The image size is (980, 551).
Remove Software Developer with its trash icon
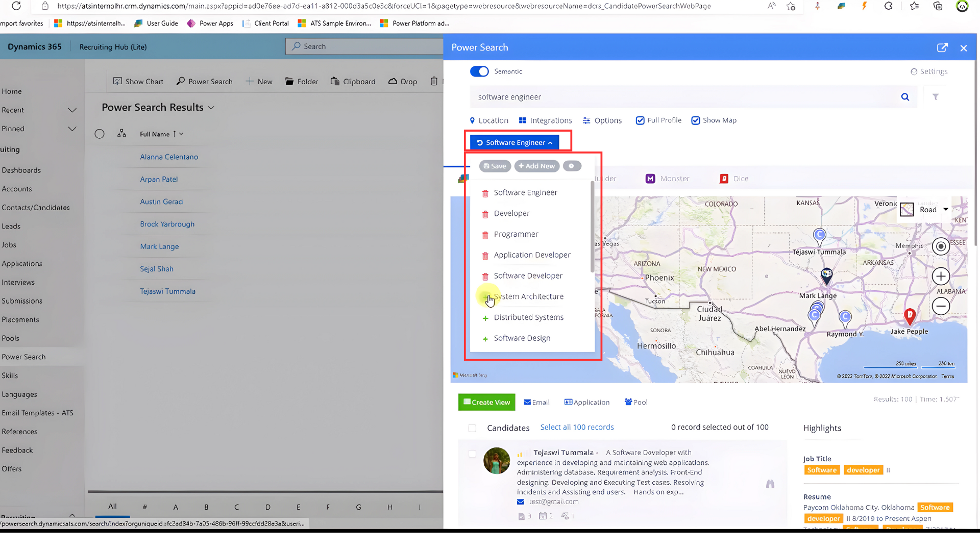point(485,277)
